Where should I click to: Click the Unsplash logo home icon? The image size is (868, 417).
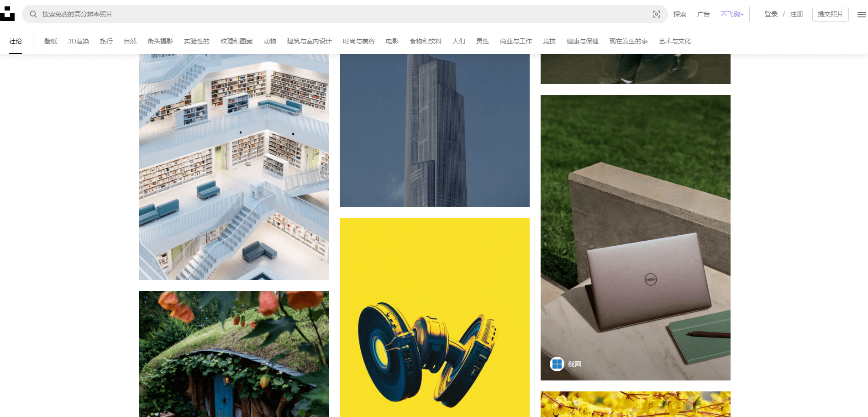coord(7,14)
